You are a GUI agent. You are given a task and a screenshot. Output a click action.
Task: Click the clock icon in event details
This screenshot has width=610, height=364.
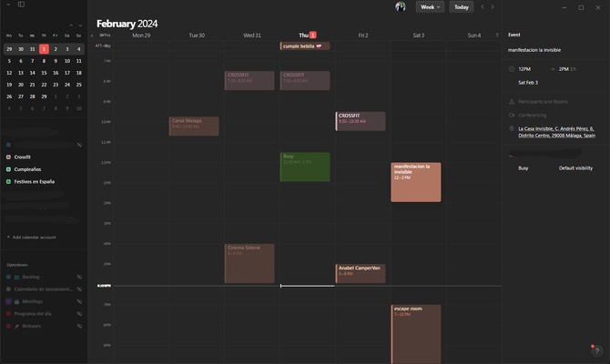coord(512,69)
